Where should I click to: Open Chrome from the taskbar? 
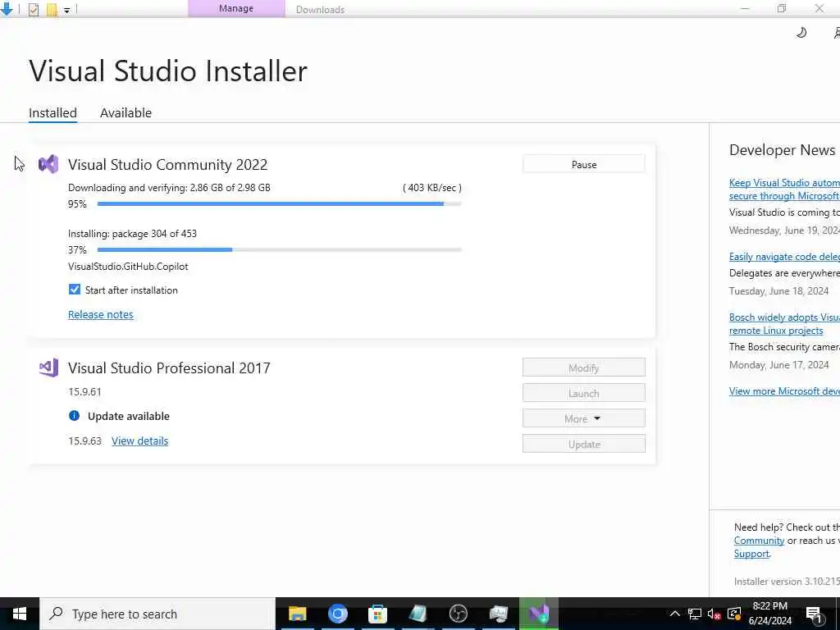(337, 614)
